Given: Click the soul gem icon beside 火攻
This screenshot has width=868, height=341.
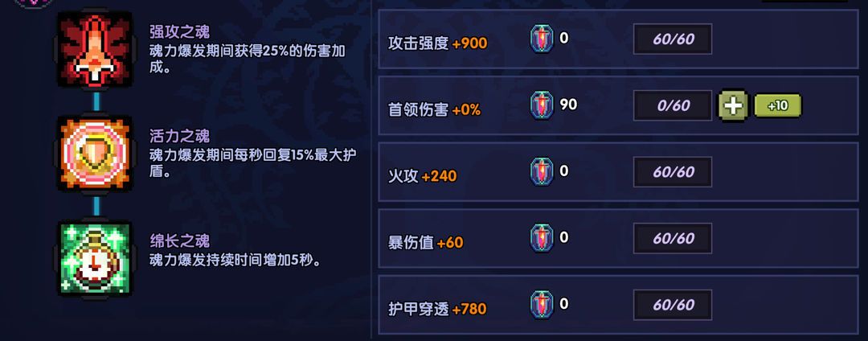Looking at the screenshot, I should pyautogui.click(x=542, y=171).
